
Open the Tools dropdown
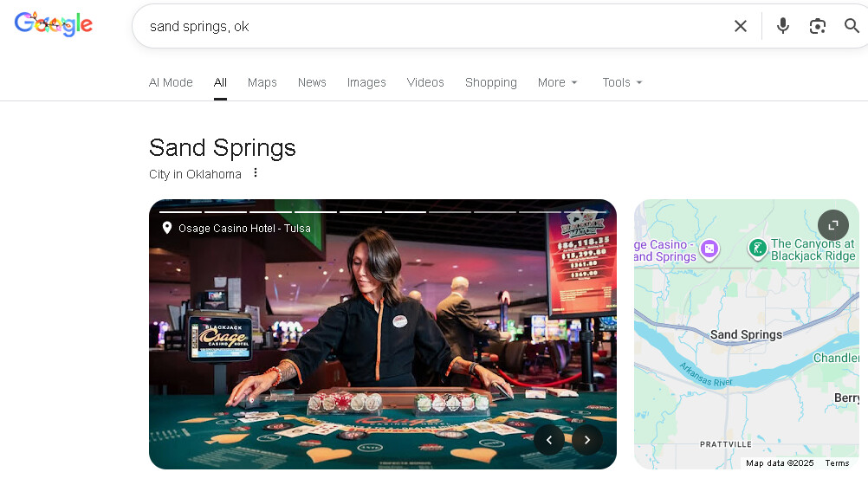click(622, 82)
